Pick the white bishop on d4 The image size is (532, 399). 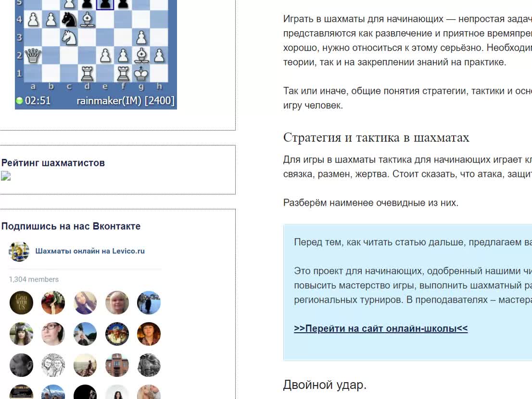[x=87, y=20]
